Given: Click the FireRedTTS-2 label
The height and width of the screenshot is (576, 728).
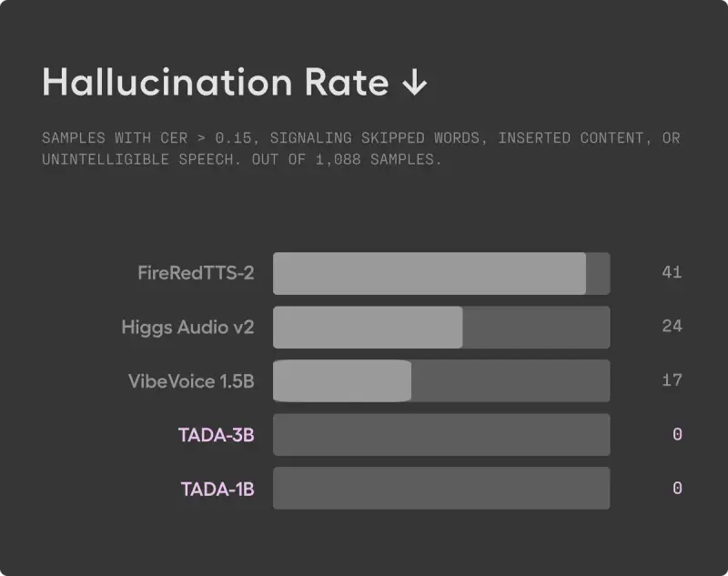Looking at the screenshot, I should pos(196,273).
